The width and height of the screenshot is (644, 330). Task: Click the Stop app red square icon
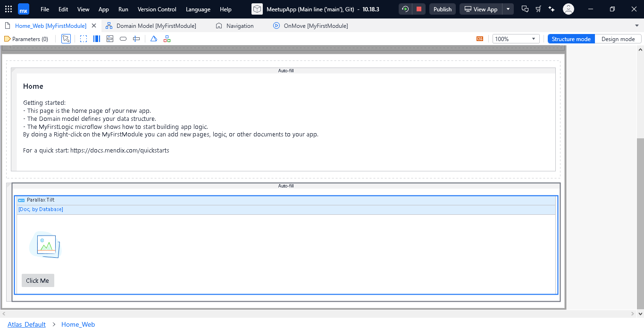coord(418,9)
